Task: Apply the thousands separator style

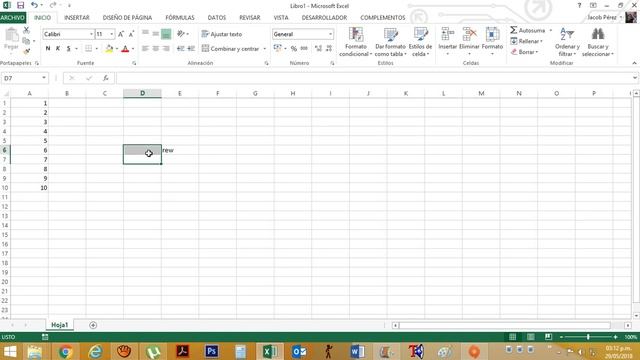Action: click(x=304, y=49)
